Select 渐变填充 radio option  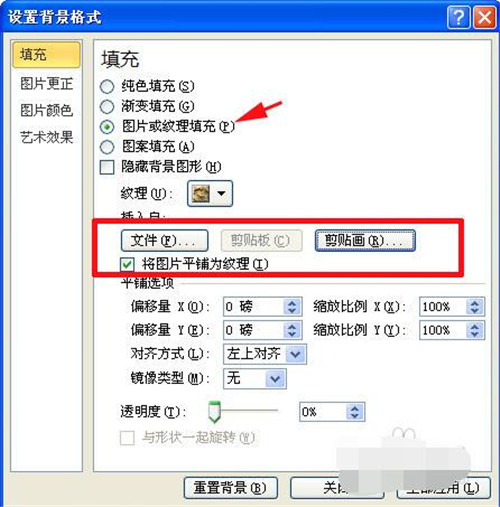click(107, 107)
